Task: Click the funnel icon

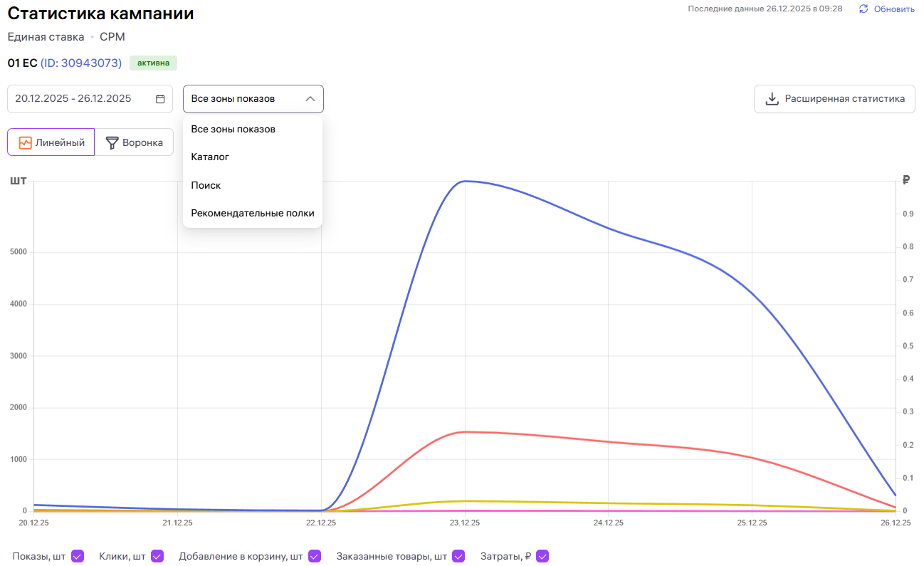Action: click(x=112, y=142)
